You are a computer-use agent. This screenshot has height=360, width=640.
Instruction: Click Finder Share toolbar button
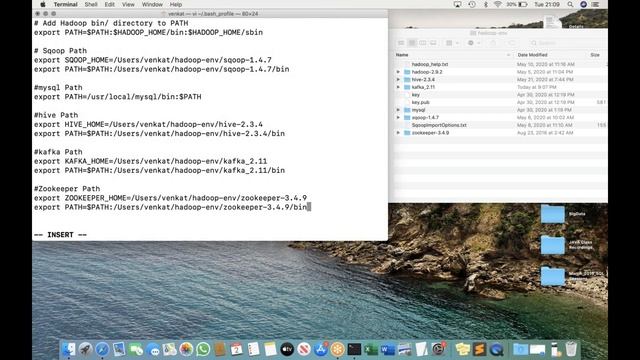pos(493,43)
